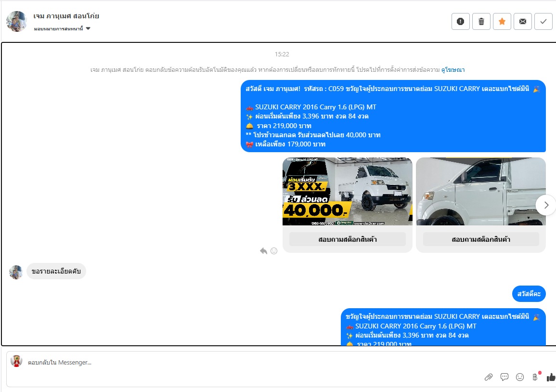This screenshot has width=556, height=392.
Task: Attach a file with the paperclip icon
Action: pos(489,377)
